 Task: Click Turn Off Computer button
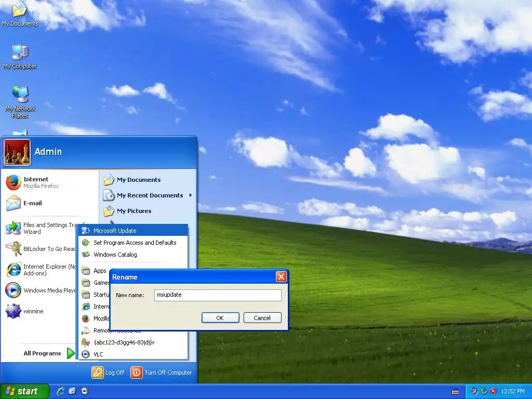point(161,372)
